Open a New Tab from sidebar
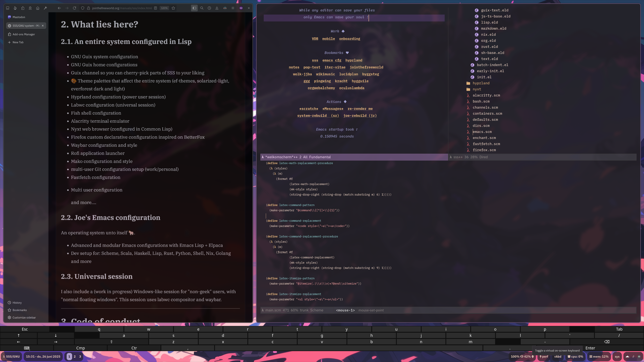The image size is (644, 362). coord(26,42)
